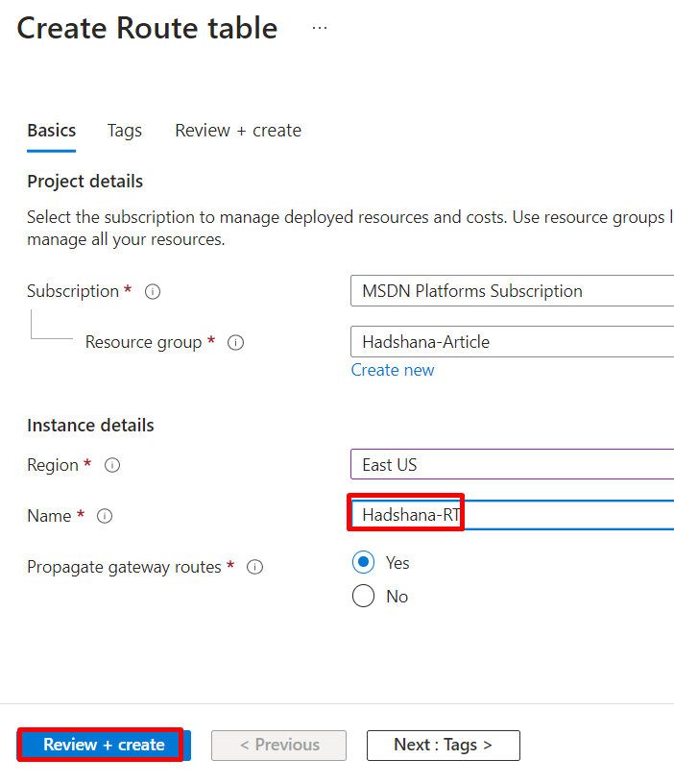Open the ellipsis menu beside Create Route table
Image resolution: width=674 pixels, height=784 pixels.
[319, 27]
